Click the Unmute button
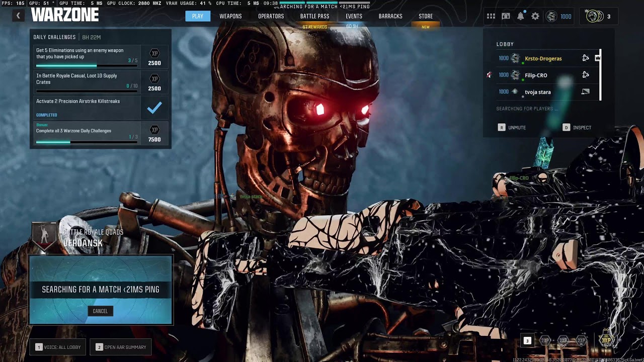Screen dimensions: 644x362 coord(512,128)
